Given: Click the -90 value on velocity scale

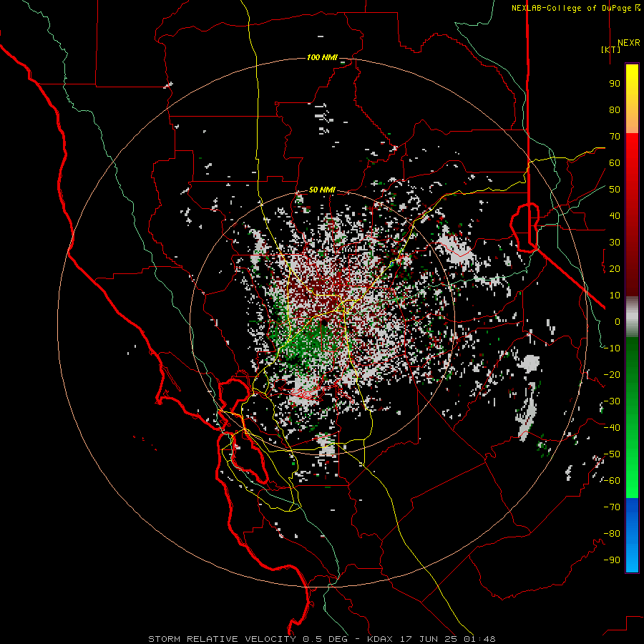Looking at the screenshot, I should [612, 560].
